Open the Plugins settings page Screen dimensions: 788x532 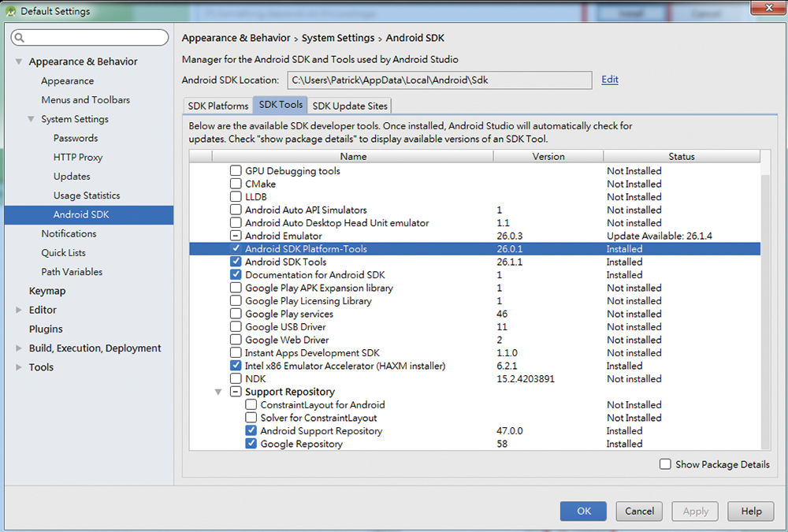coord(46,329)
